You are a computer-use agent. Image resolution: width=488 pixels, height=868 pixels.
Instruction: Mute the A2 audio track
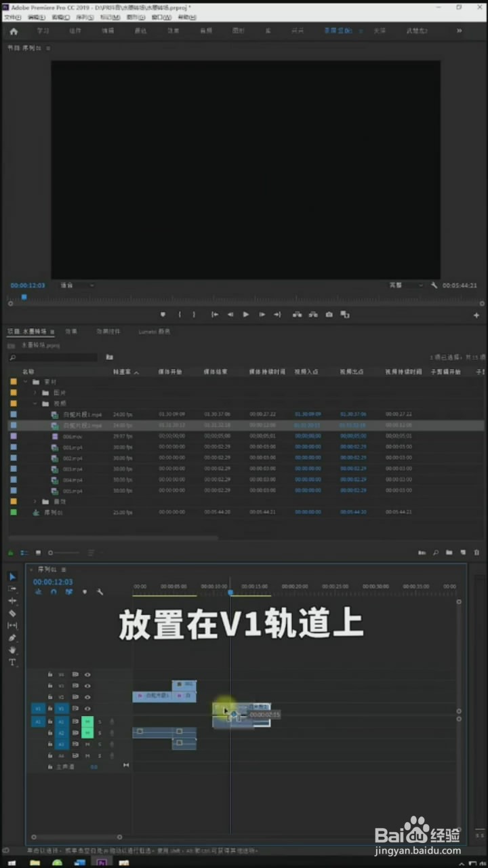pos(87,733)
